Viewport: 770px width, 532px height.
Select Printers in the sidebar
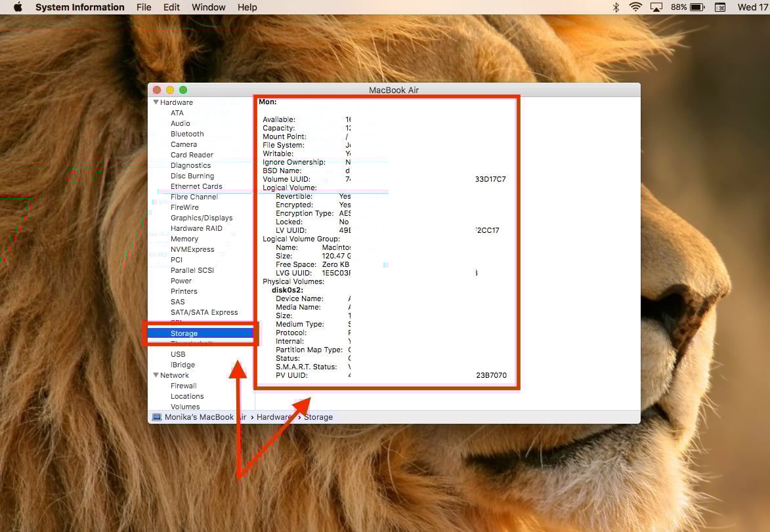click(x=184, y=291)
